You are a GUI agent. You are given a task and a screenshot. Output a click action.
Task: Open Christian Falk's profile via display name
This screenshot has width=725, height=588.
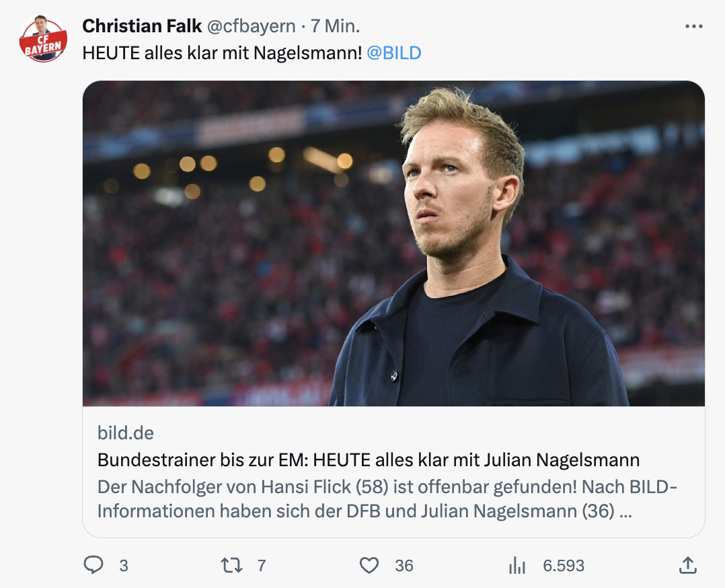pyautogui.click(x=142, y=26)
